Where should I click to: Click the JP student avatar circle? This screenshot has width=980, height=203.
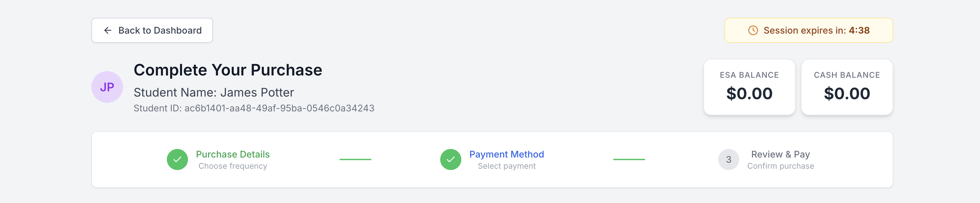108,87
